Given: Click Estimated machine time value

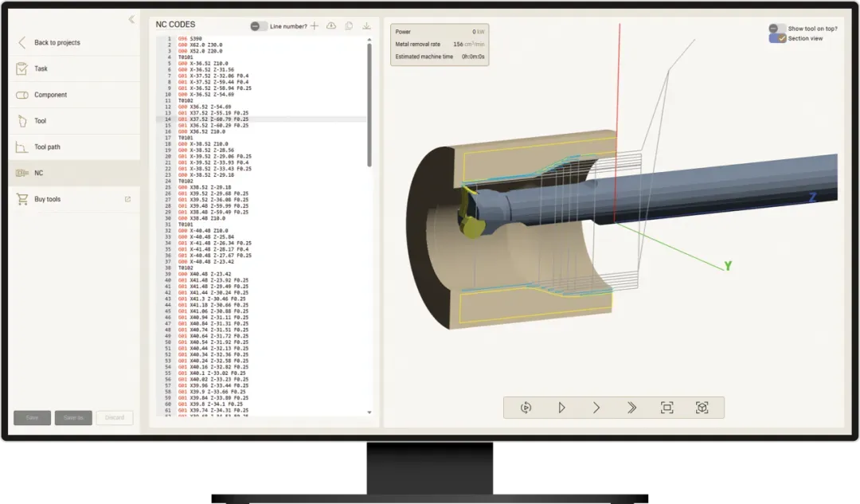Looking at the screenshot, I should pos(473,57).
